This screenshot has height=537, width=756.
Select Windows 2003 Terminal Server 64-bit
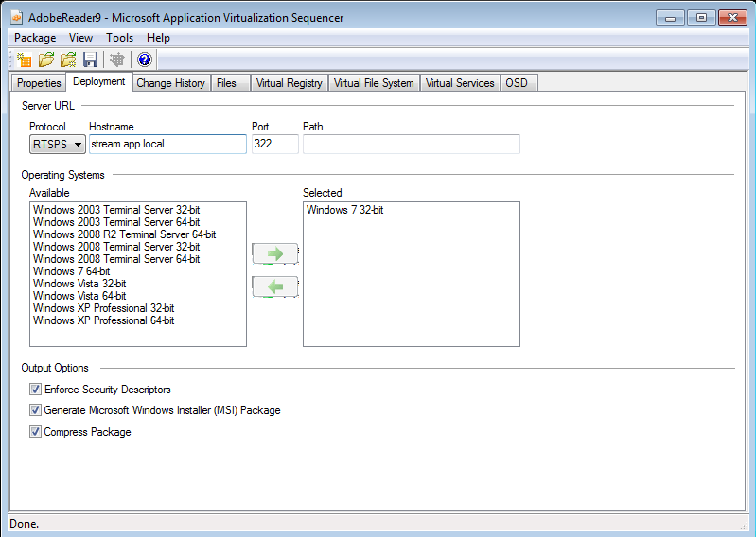(x=116, y=222)
